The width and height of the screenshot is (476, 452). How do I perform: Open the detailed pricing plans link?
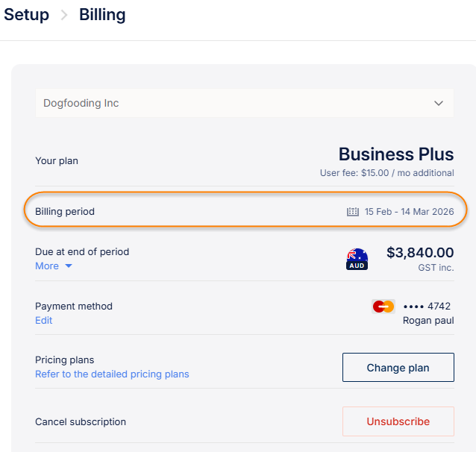click(x=112, y=374)
